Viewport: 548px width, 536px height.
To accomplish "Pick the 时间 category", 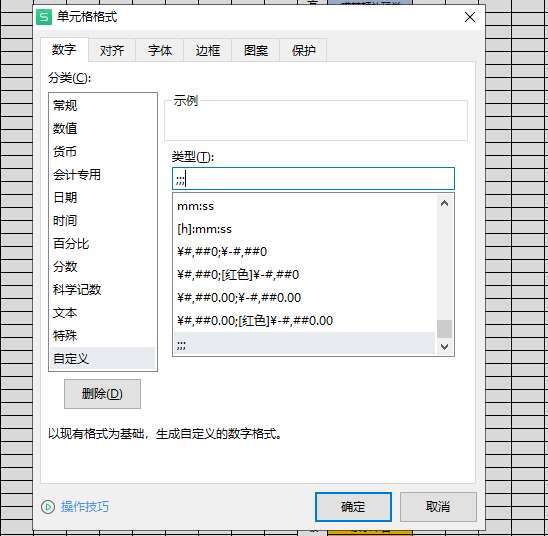I will (x=103, y=220).
